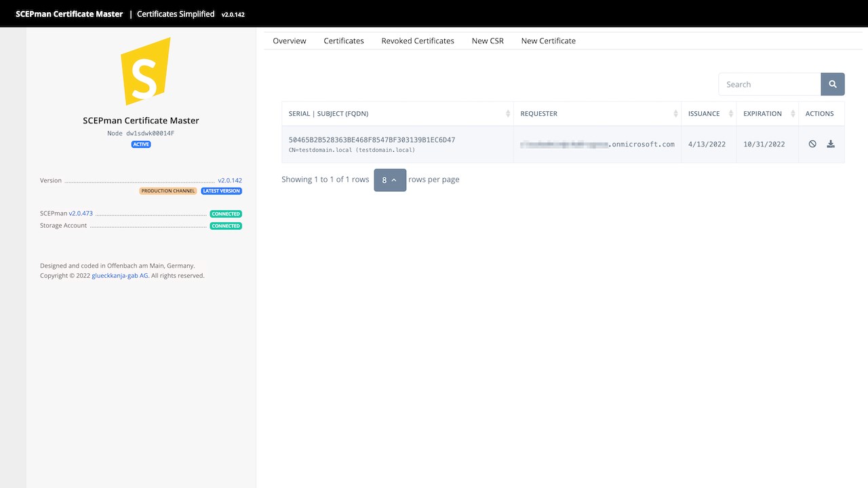This screenshot has height=488, width=868.
Task: Click the sort arrows in Serial | Subject column
Action: coord(508,114)
